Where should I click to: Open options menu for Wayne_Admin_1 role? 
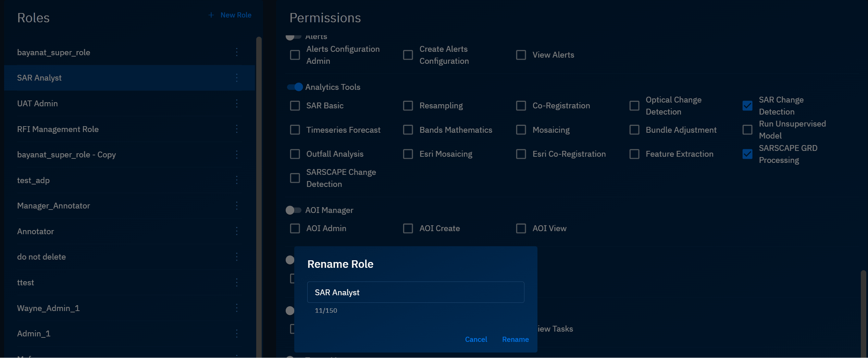click(x=237, y=308)
